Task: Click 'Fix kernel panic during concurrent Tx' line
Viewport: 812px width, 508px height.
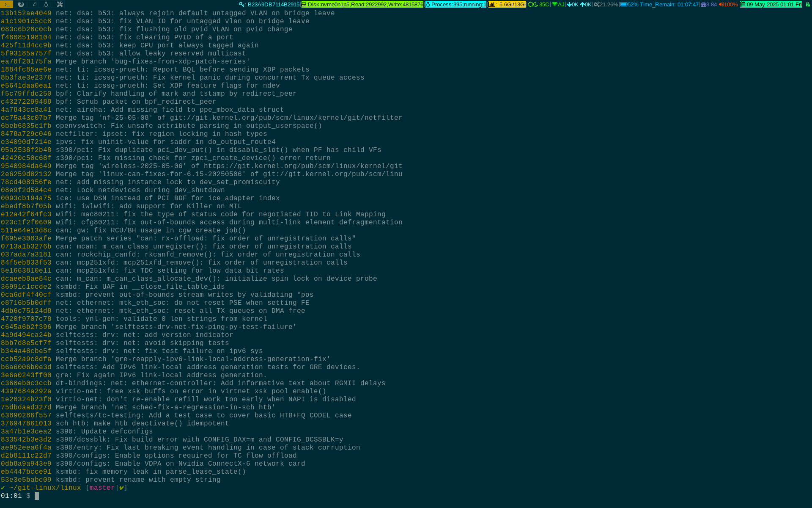Action: click(182, 77)
